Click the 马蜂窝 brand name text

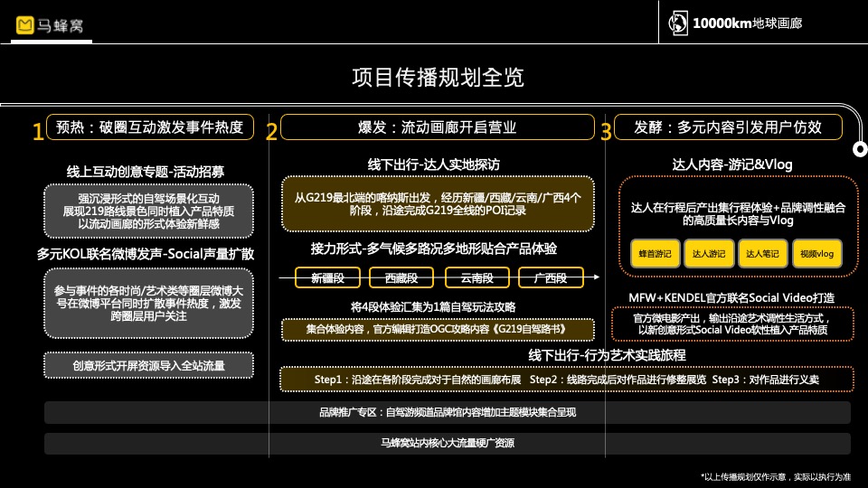61,25
